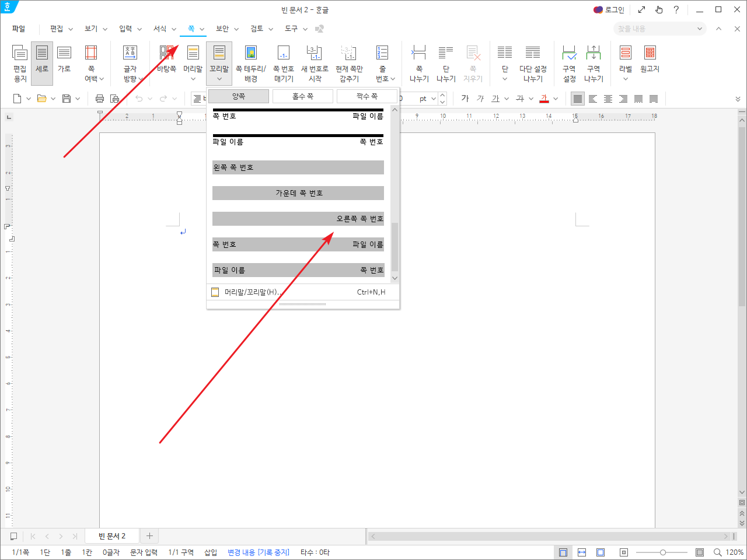Add new document tab with plus
Viewport: 747px width, 560px height.
click(149, 536)
